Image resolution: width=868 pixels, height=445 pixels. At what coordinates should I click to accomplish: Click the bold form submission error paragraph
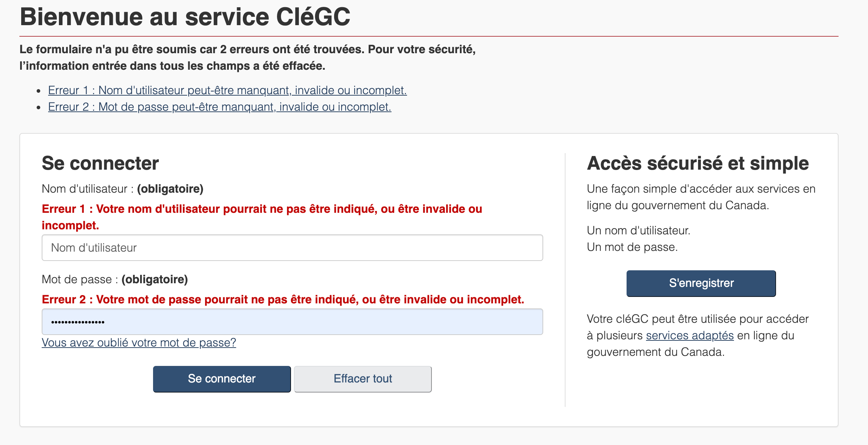pyautogui.click(x=247, y=58)
